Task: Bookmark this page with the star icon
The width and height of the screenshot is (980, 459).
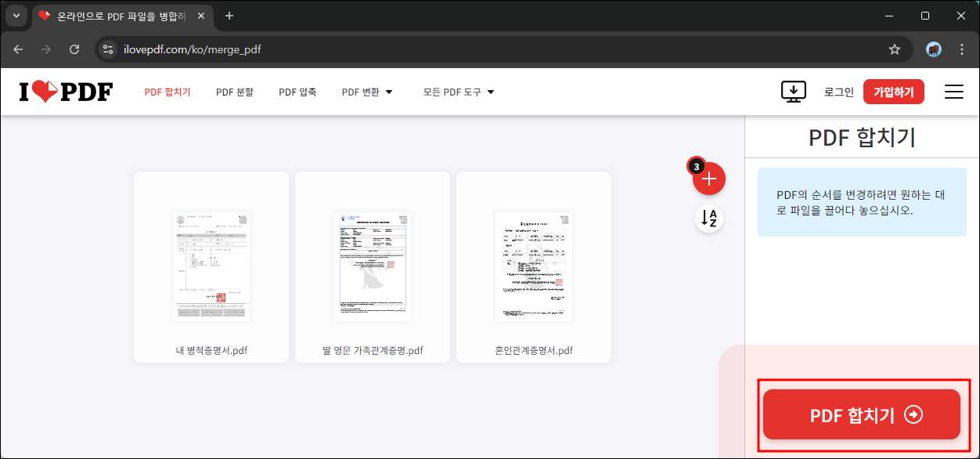Action: [895, 49]
